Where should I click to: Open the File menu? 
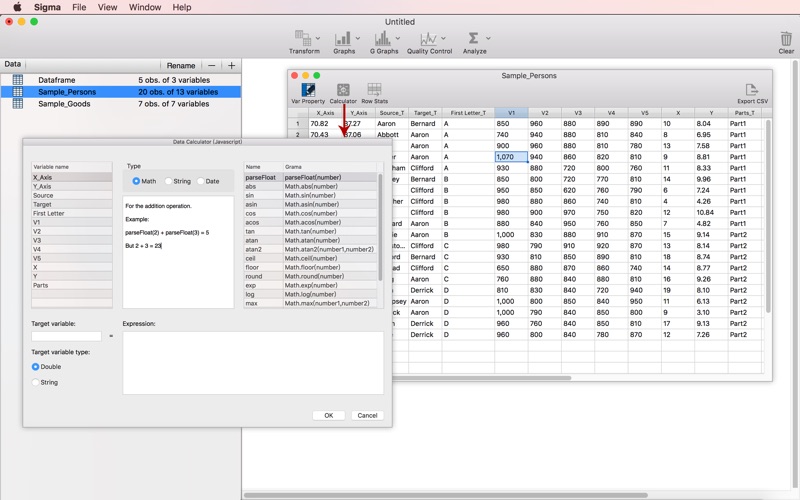[x=79, y=7]
